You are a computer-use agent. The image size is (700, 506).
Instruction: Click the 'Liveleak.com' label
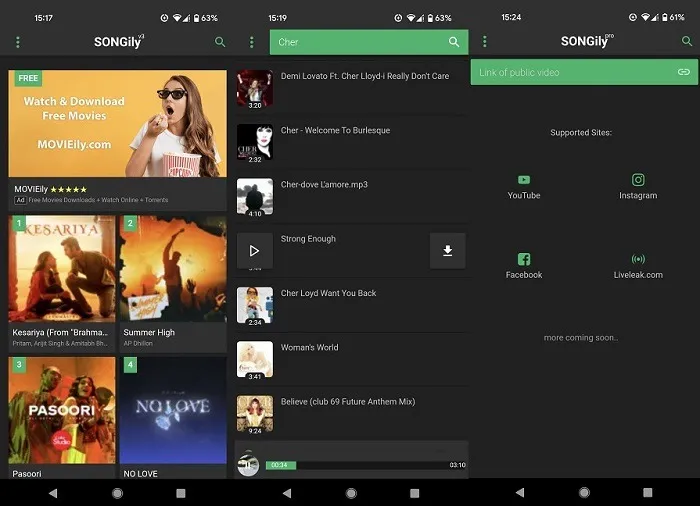tap(638, 275)
